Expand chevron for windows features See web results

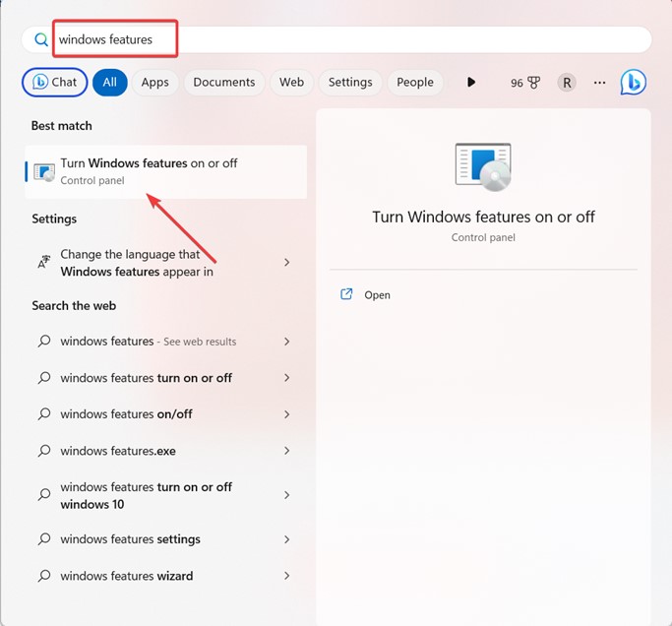tap(287, 342)
